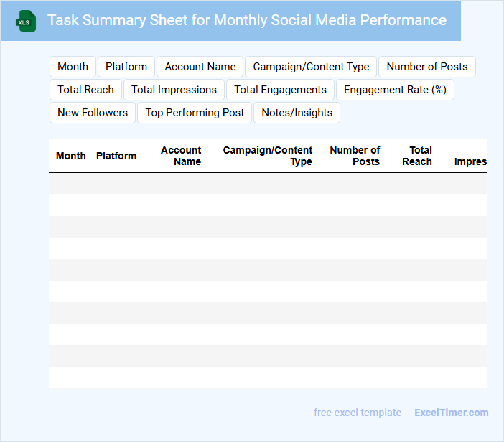Select the Month tag button
Image resolution: width=504 pixels, height=442 pixels.
click(x=73, y=67)
